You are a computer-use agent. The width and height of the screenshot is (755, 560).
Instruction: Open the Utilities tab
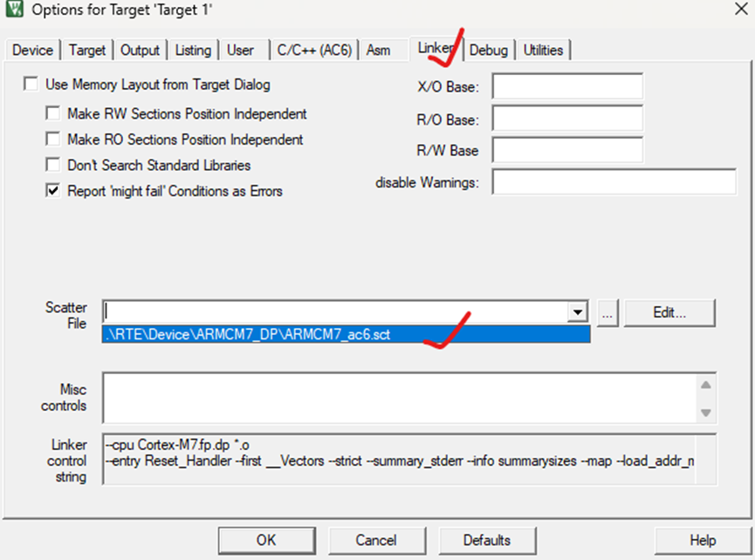(x=543, y=50)
